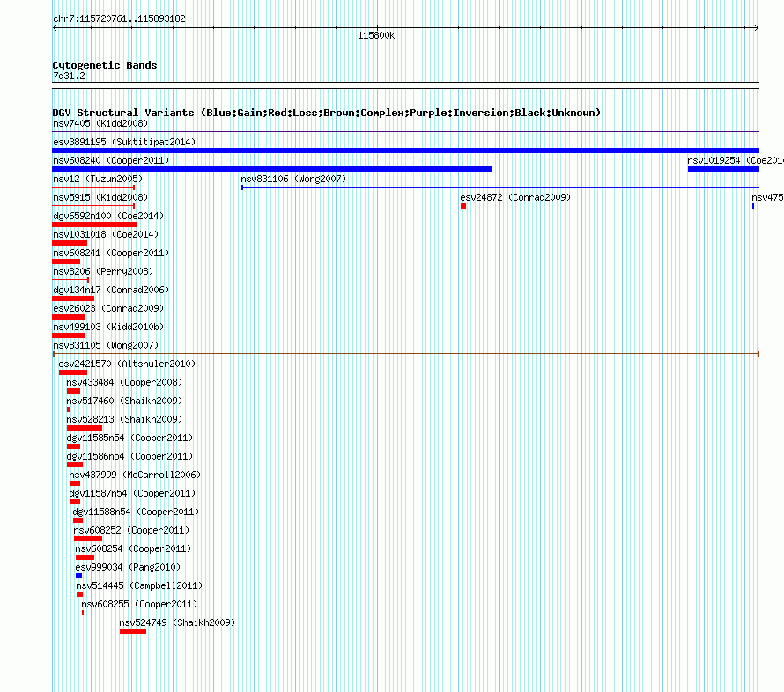Screen dimensions: 784x692
Task: Click the dgv134n17 (Conrad2006) label
Action: click(x=111, y=290)
